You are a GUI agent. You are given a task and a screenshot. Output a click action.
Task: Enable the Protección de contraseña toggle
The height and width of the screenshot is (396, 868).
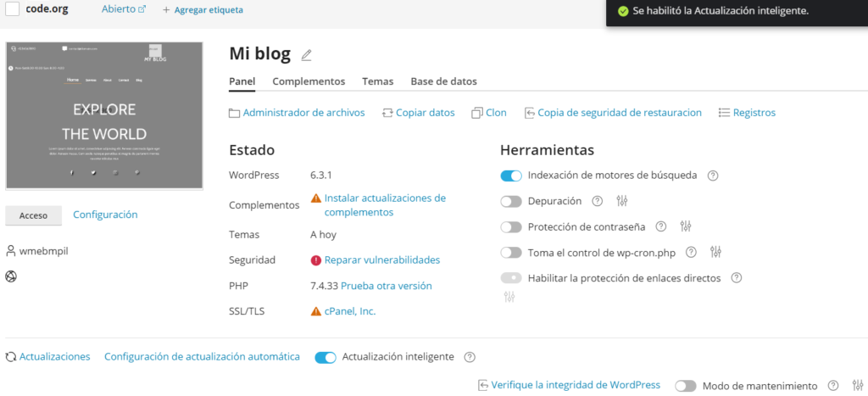pyautogui.click(x=511, y=227)
